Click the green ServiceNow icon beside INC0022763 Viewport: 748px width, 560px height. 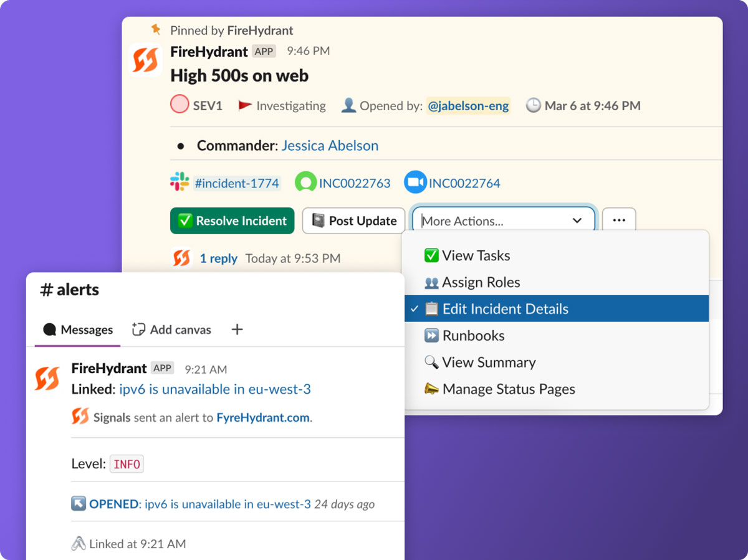tap(305, 183)
